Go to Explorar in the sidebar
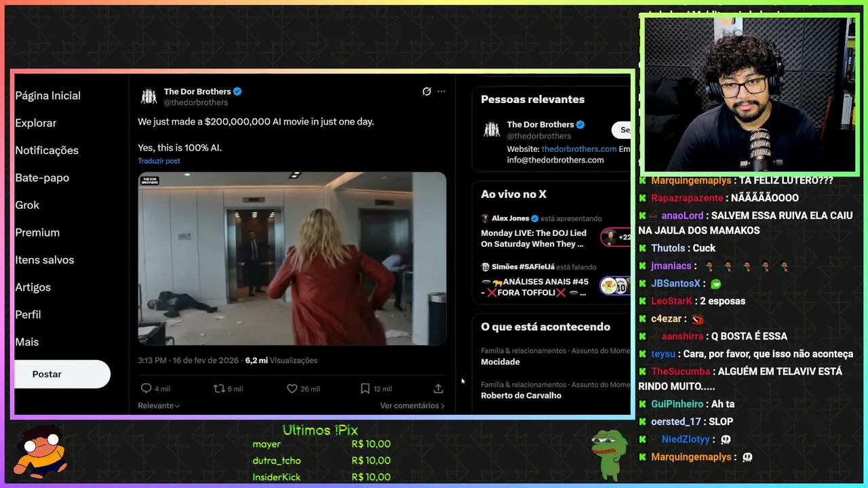868x488 pixels. pyautogui.click(x=36, y=123)
